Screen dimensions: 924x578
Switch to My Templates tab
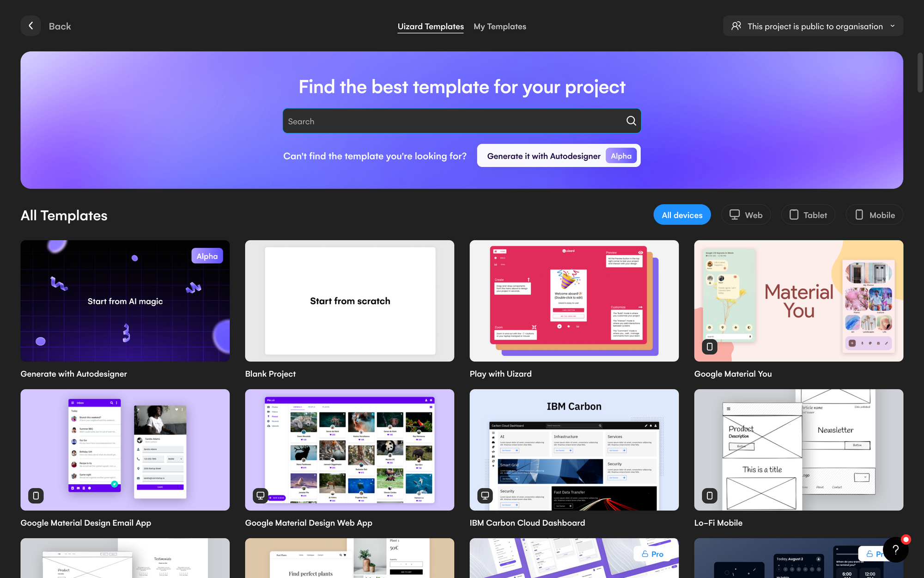499,25
